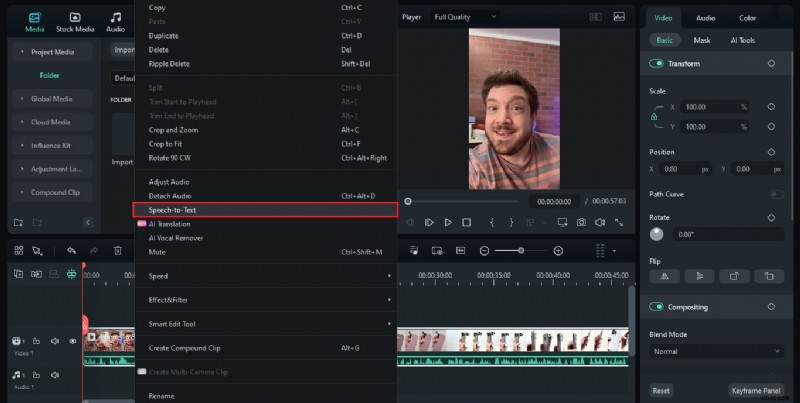Click the trash delete icon in timeline toolbar
This screenshot has height=403, width=800.
point(117,250)
